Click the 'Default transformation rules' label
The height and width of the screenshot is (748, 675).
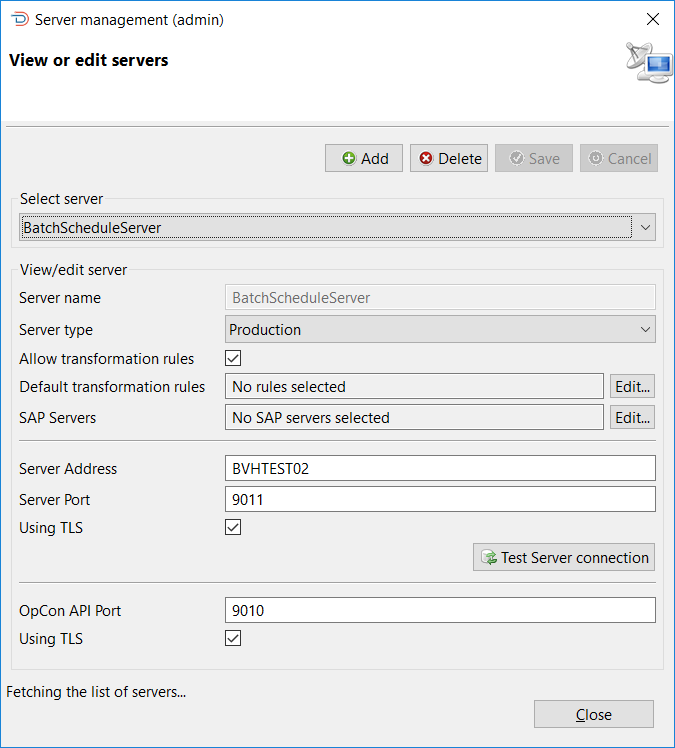(x=112, y=386)
